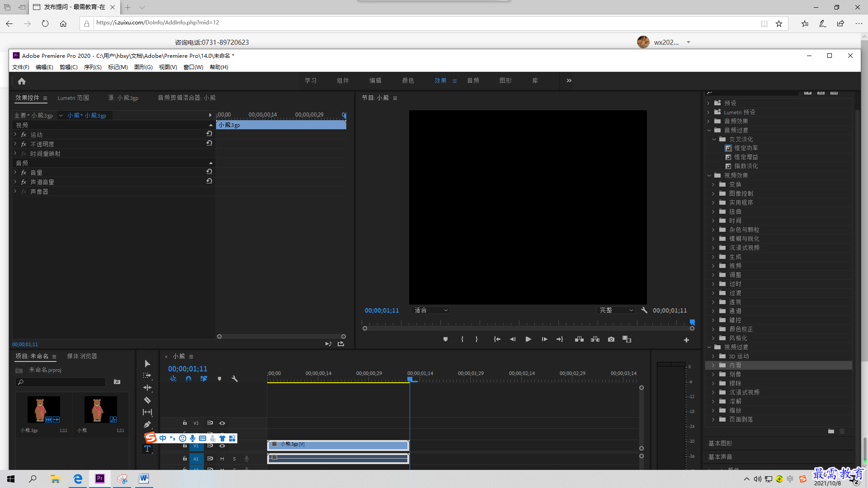Select the 小熊.3gp clip thumbnail
Viewport: 868px width, 488px height.
(44, 409)
